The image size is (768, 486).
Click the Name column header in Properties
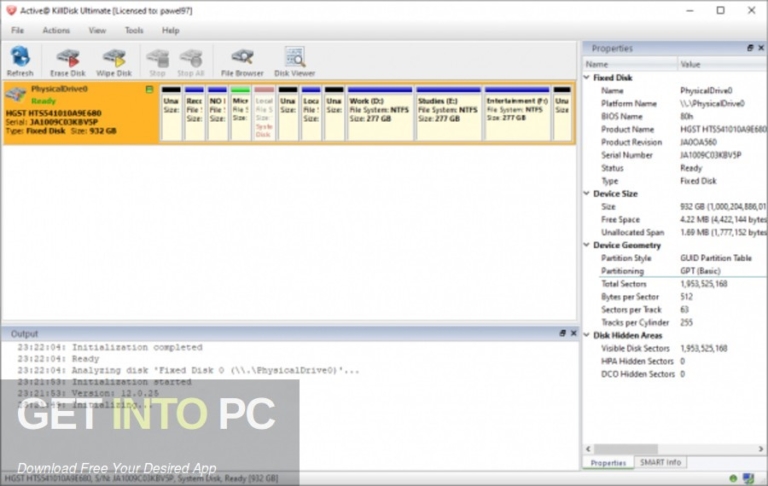click(630, 64)
